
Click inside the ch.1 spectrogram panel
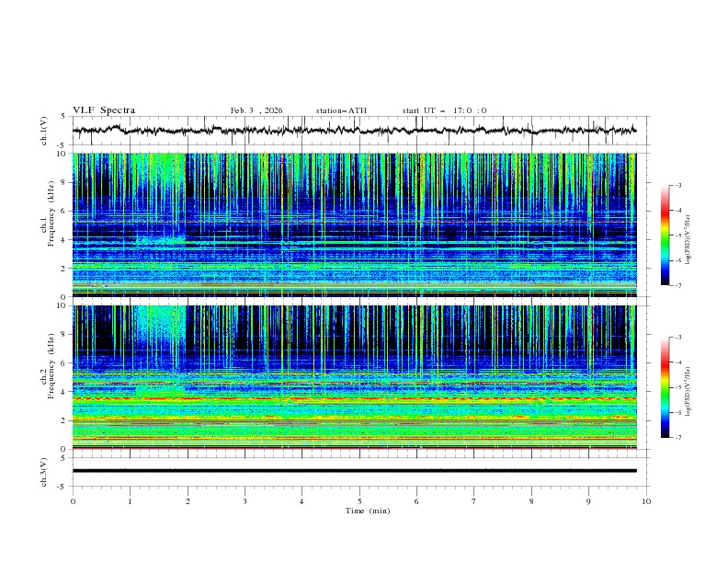(358, 225)
